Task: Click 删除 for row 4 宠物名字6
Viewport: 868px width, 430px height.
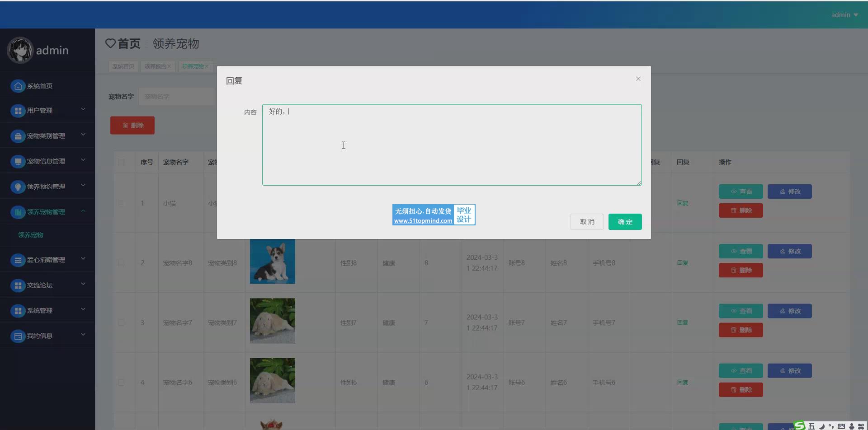Action: (741, 390)
